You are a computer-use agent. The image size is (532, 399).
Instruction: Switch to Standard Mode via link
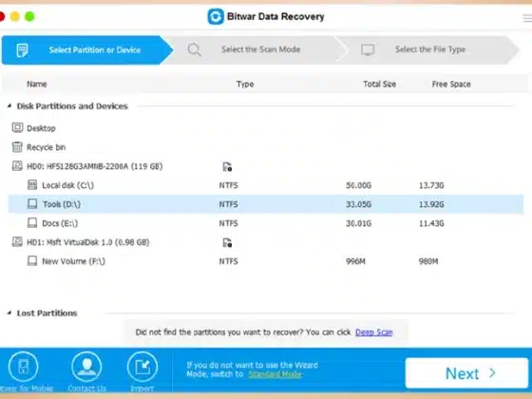tap(275, 374)
